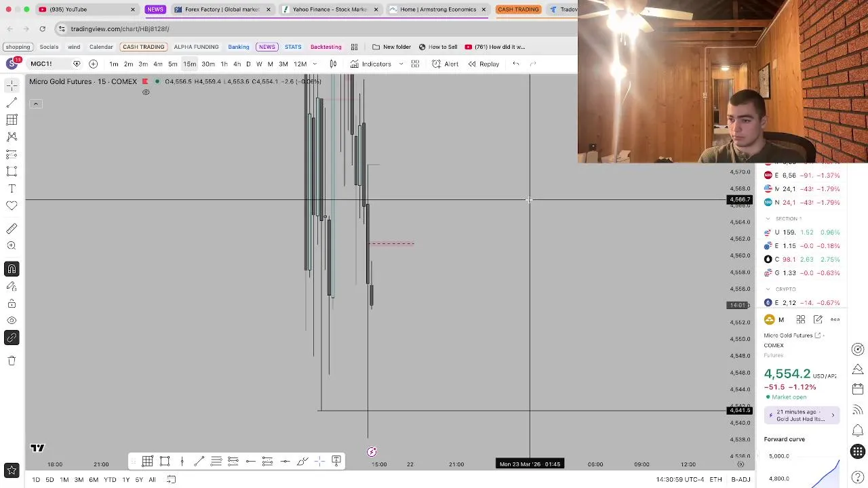Open the candlestick chart type selector
Screen dimensions: 868x488
[333, 64]
